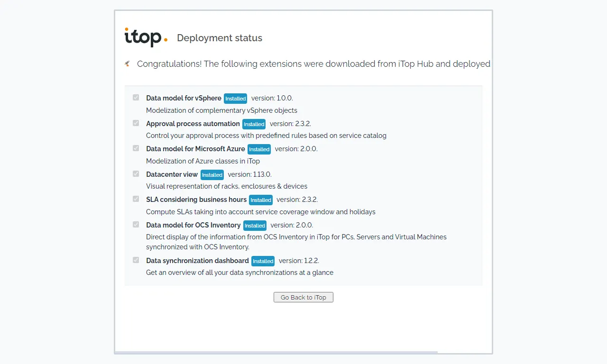Toggle the Datacenter view checkbox

pos(136,174)
